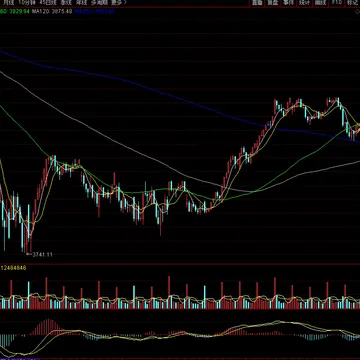Open the F10 company info
360x360 pixels.
coord(337,3)
